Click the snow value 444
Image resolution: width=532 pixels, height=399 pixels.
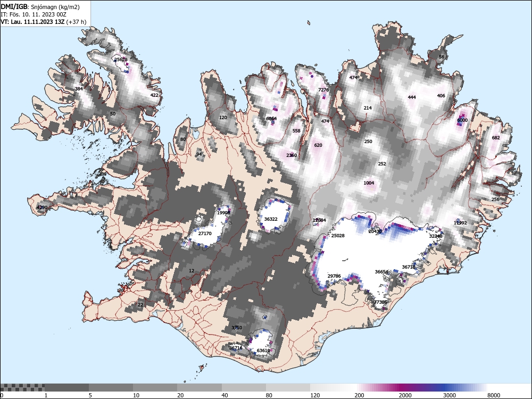412,97
